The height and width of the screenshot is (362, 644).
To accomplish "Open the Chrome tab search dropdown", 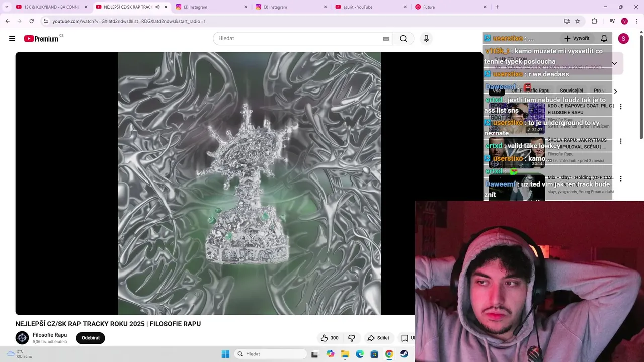I will click(x=7, y=7).
